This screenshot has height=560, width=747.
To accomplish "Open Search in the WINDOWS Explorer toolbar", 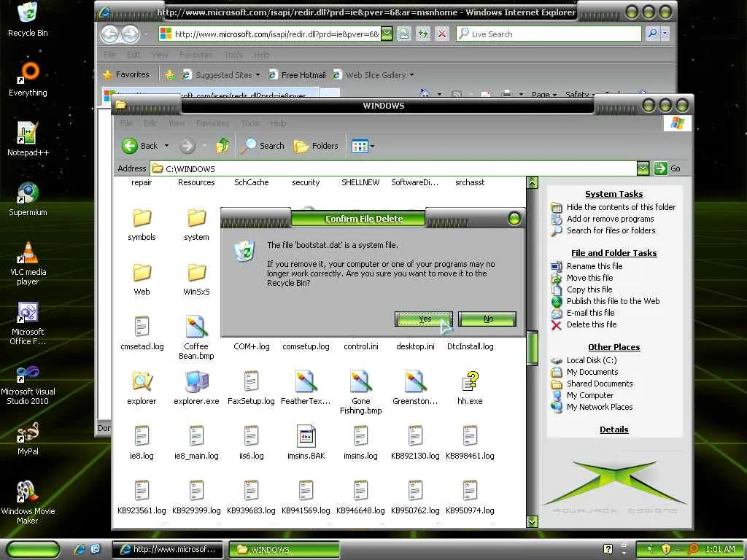I will [x=263, y=146].
